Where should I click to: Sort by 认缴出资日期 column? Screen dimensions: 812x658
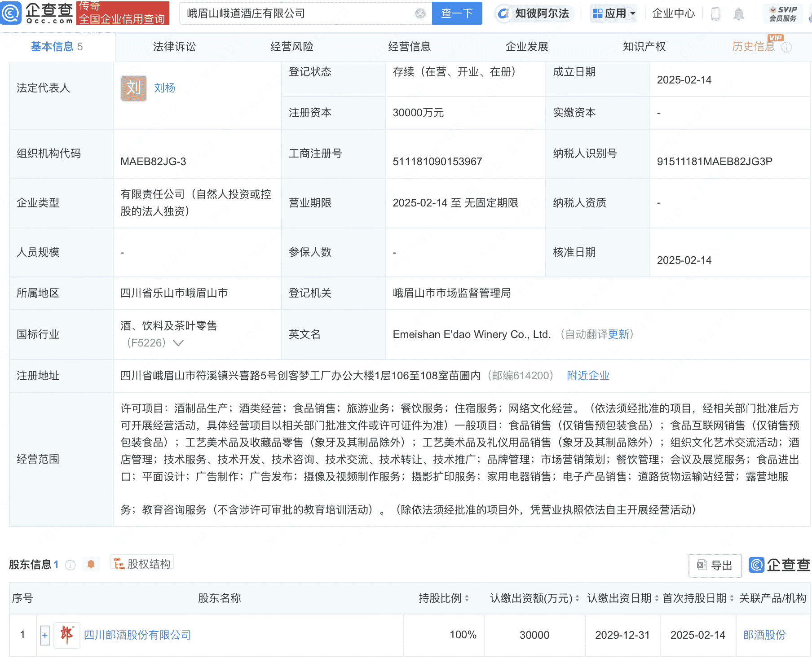(x=656, y=598)
